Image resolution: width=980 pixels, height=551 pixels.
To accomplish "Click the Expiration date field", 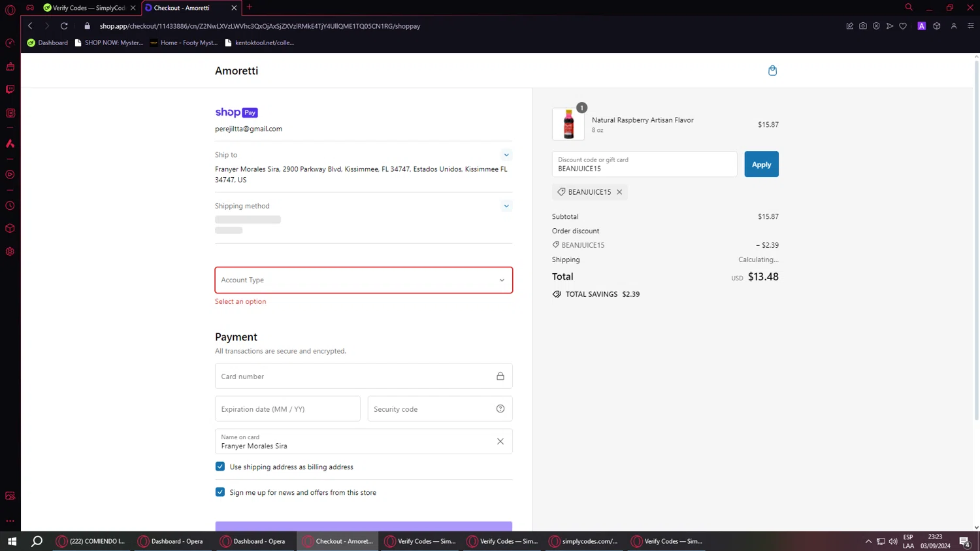I will (x=287, y=409).
